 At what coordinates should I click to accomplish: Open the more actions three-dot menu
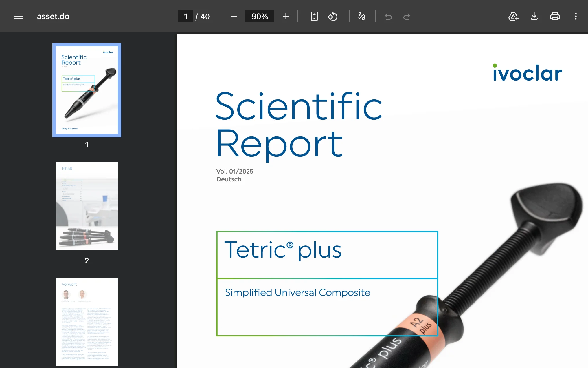pyautogui.click(x=576, y=16)
